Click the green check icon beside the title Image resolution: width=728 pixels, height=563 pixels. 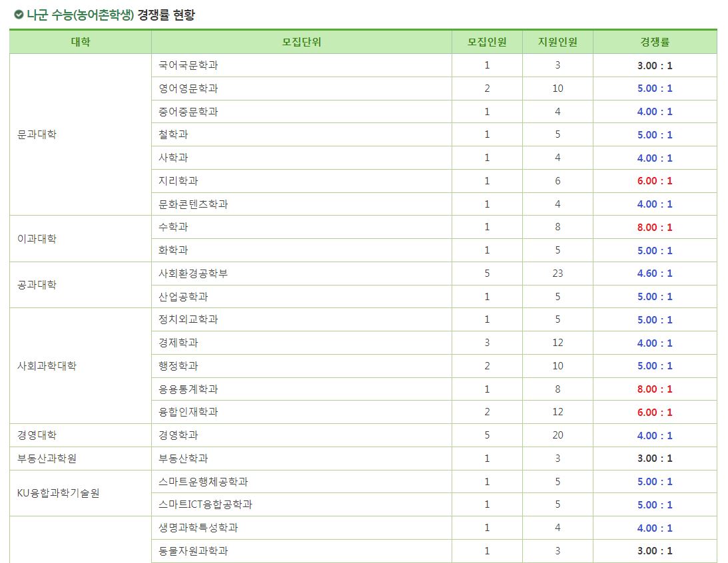19,15
